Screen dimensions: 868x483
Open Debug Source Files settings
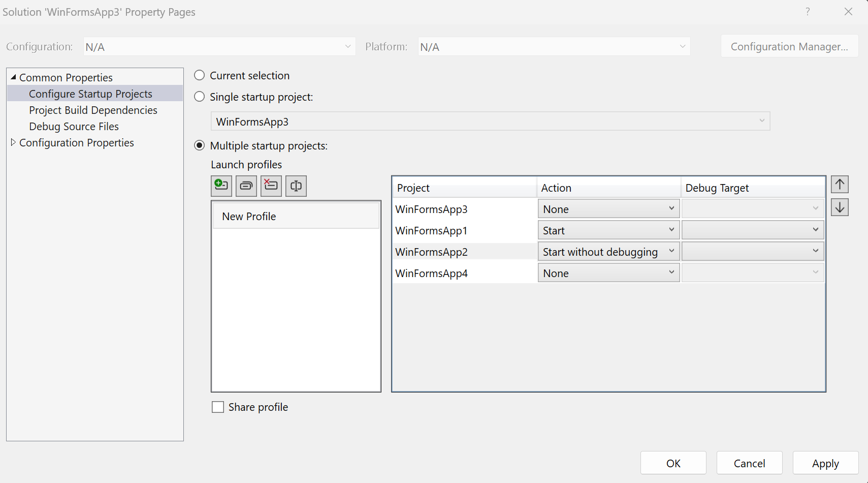(74, 126)
